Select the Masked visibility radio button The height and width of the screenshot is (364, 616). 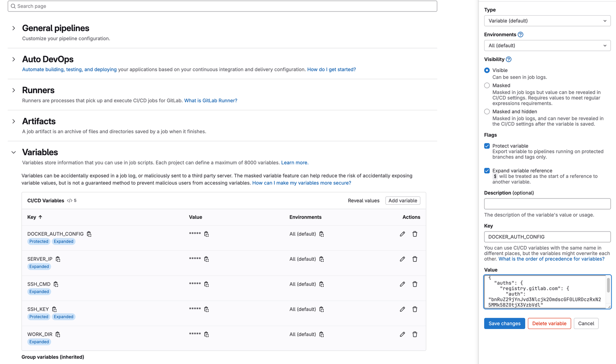coord(487,85)
